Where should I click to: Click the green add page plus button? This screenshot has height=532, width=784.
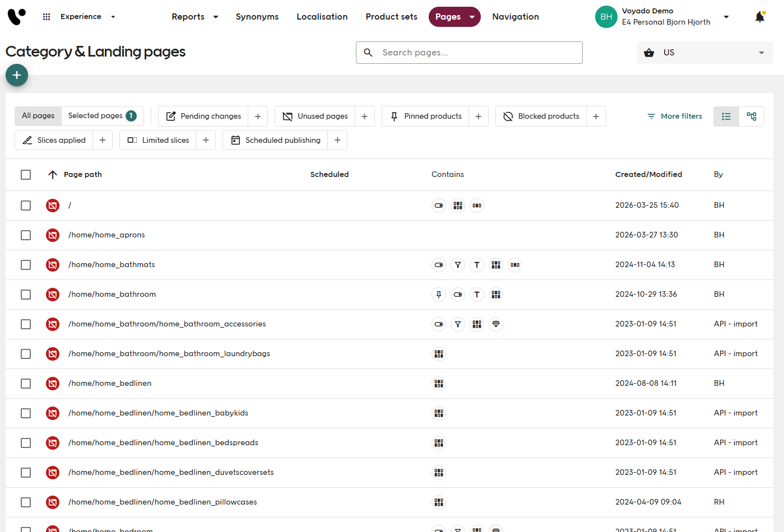[x=17, y=75]
